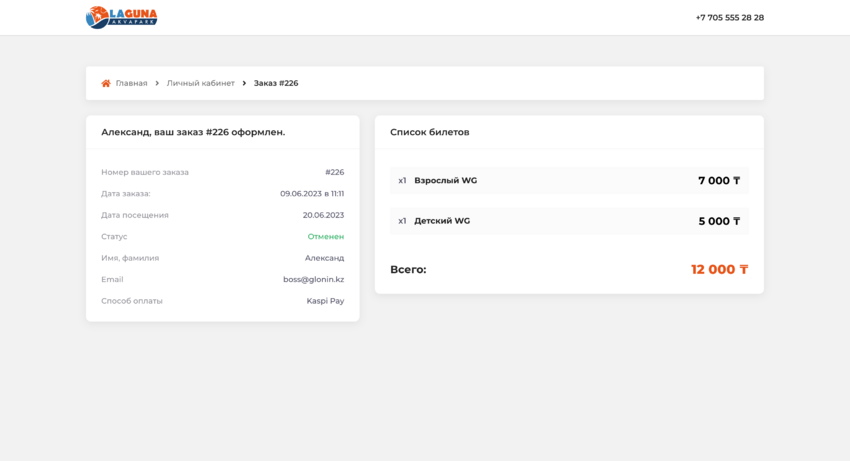Click the order confirmation heading for Александ
The height and width of the screenshot is (461, 850).
click(193, 132)
